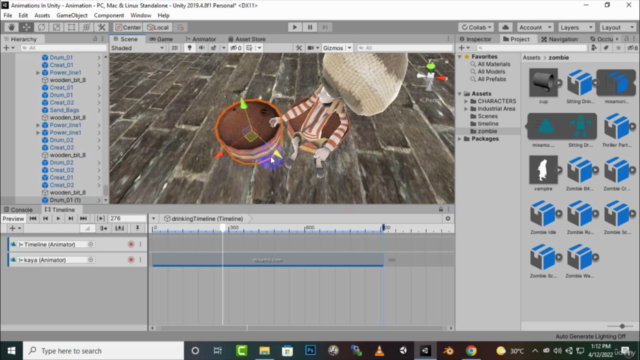
Task: Click the Hierarchy search field
Action: [x=63, y=48]
